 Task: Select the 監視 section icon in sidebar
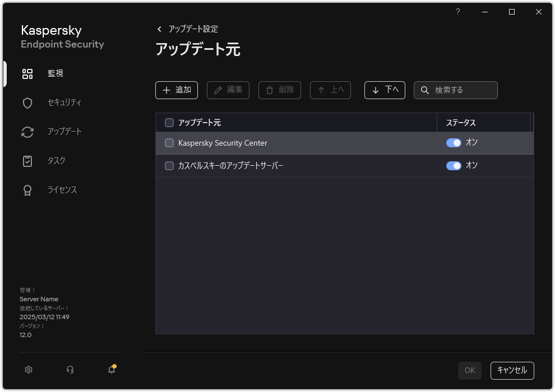point(27,73)
